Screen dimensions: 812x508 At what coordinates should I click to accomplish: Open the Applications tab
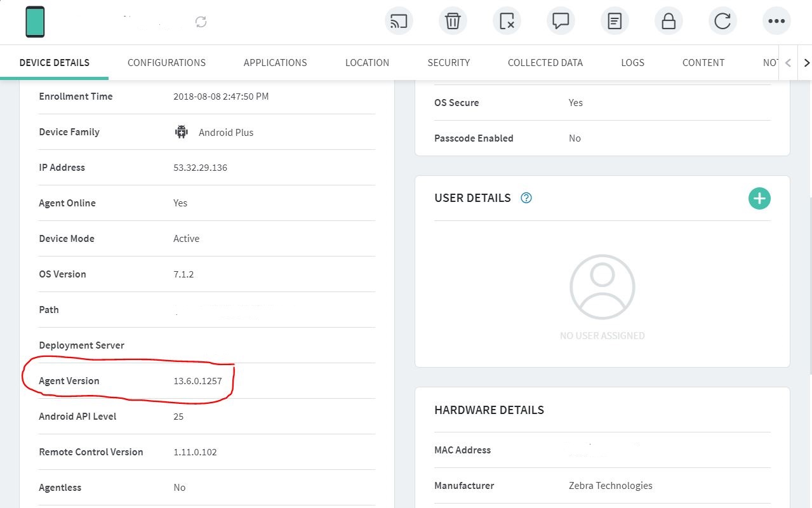click(x=275, y=63)
